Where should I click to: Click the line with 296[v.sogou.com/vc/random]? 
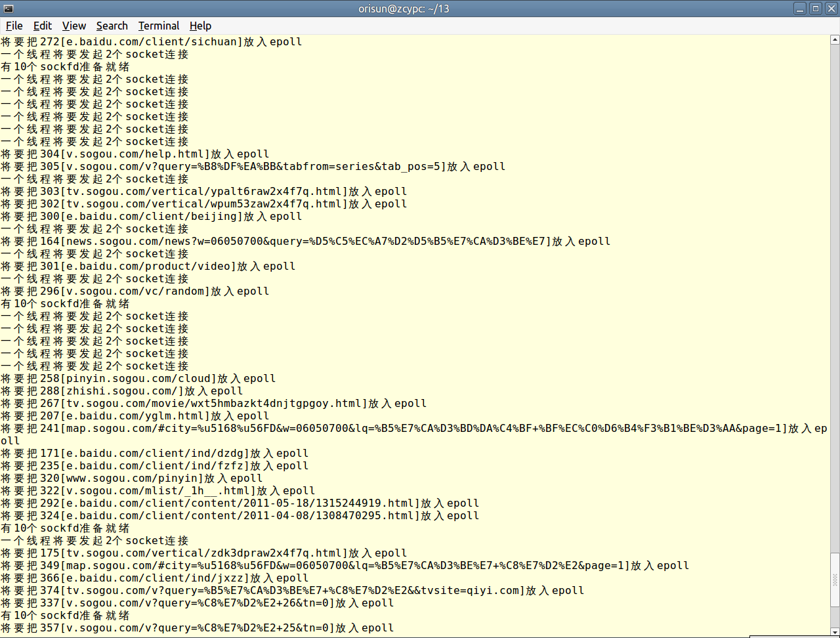click(135, 291)
